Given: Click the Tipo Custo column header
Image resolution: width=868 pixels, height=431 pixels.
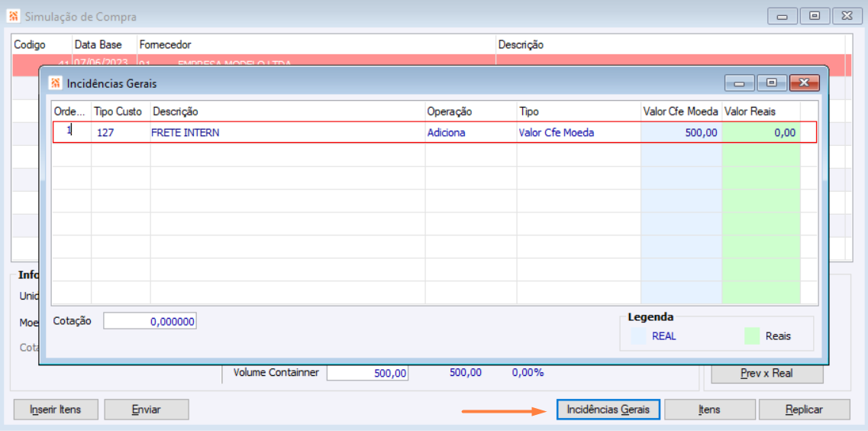Looking at the screenshot, I should coord(121,112).
